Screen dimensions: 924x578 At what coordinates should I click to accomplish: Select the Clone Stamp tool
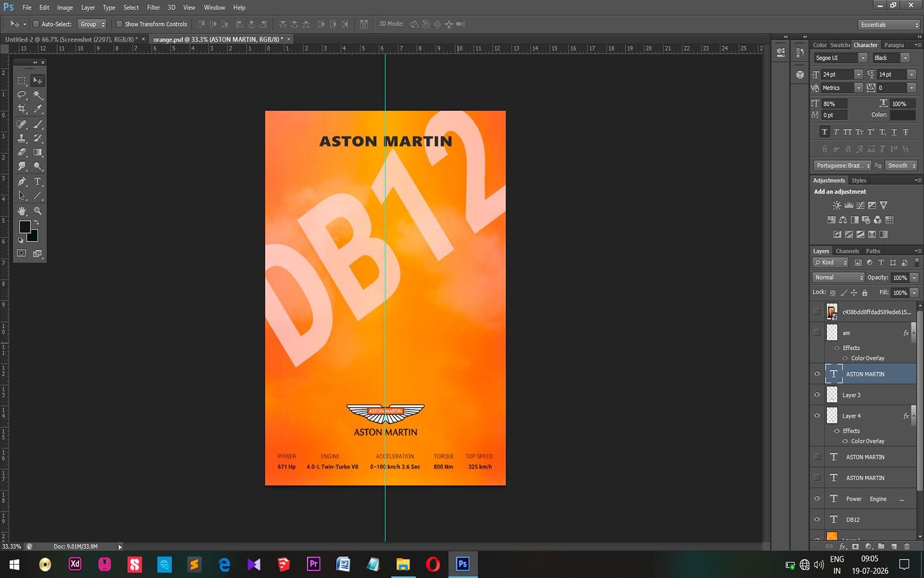coord(22,138)
